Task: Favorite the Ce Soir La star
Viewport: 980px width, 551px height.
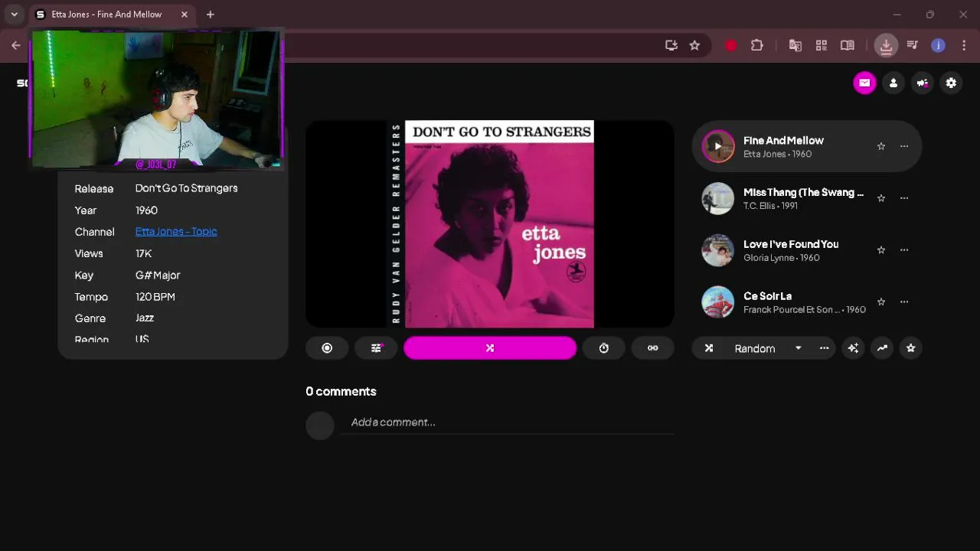Action: point(881,302)
